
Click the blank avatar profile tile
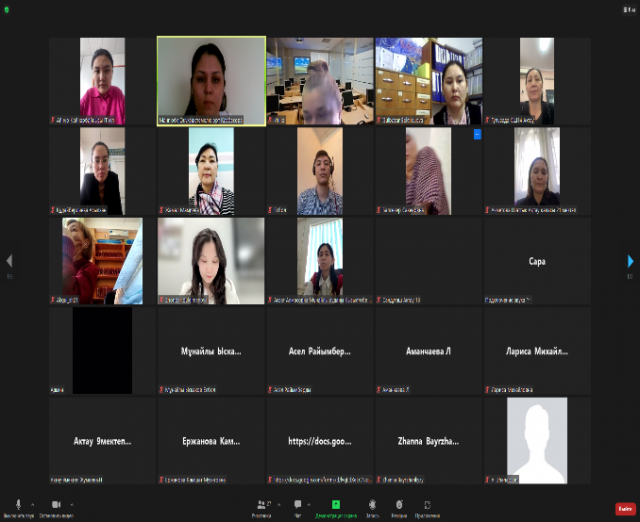[x=536, y=441]
